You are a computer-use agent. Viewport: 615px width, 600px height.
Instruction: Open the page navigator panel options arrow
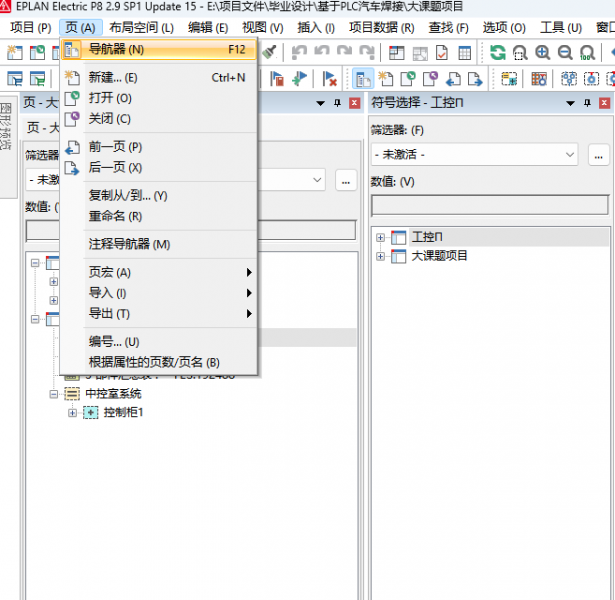[x=320, y=104]
